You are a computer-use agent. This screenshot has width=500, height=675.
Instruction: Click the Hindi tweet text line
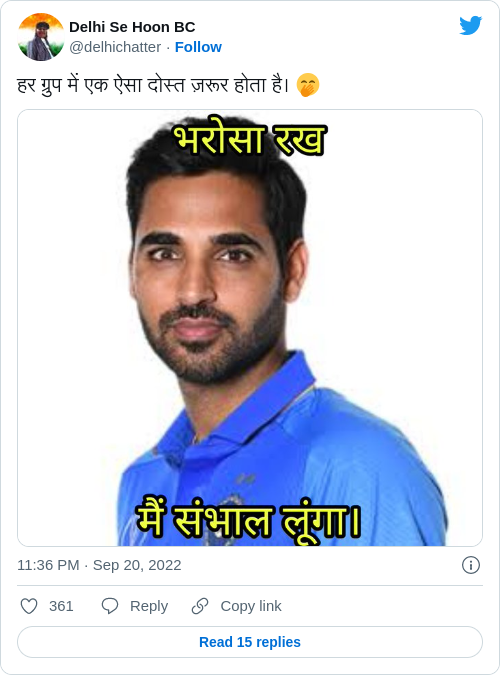pyautogui.click(x=153, y=85)
